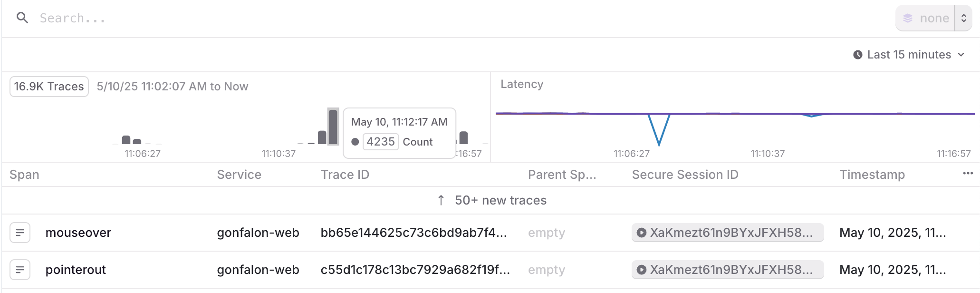Open the Last 15 minutes time range dropdown
The height and width of the screenshot is (293, 980).
(909, 55)
